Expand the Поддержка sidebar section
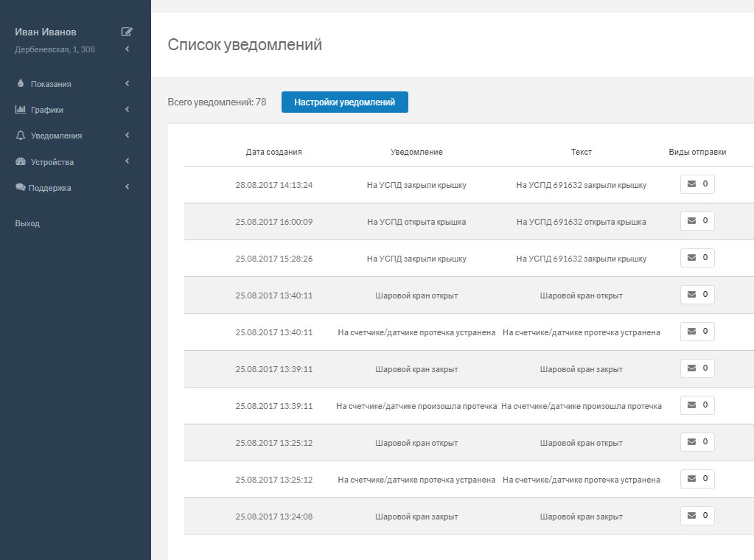 click(127, 188)
